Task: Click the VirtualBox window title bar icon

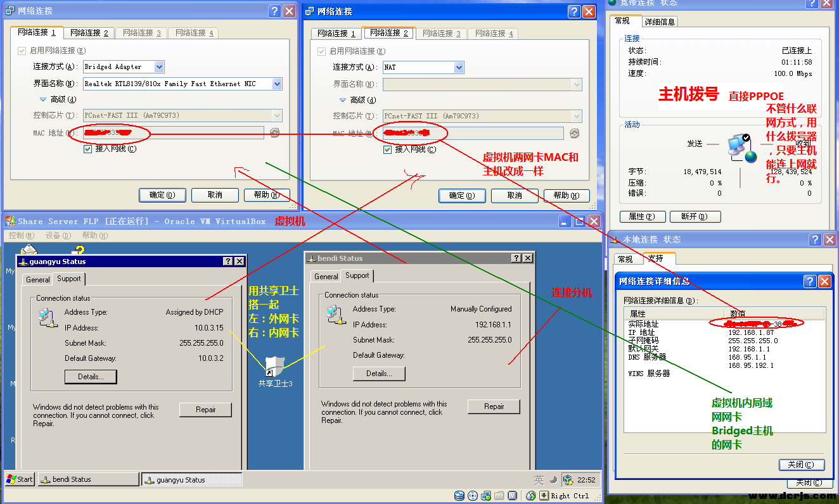Action: 10,221
